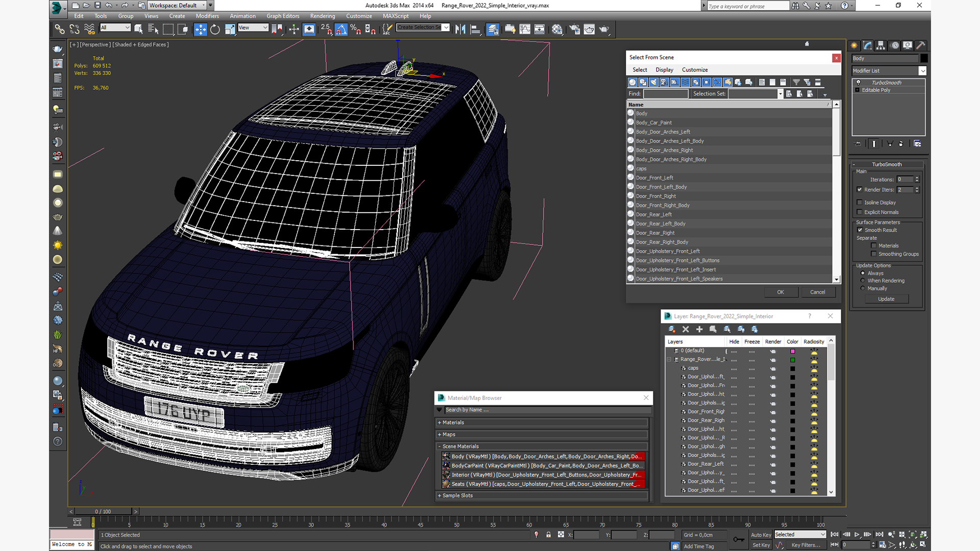Click Add Selected Objects to layer plus icon
Image resolution: width=980 pixels, height=551 pixels.
pyautogui.click(x=699, y=330)
